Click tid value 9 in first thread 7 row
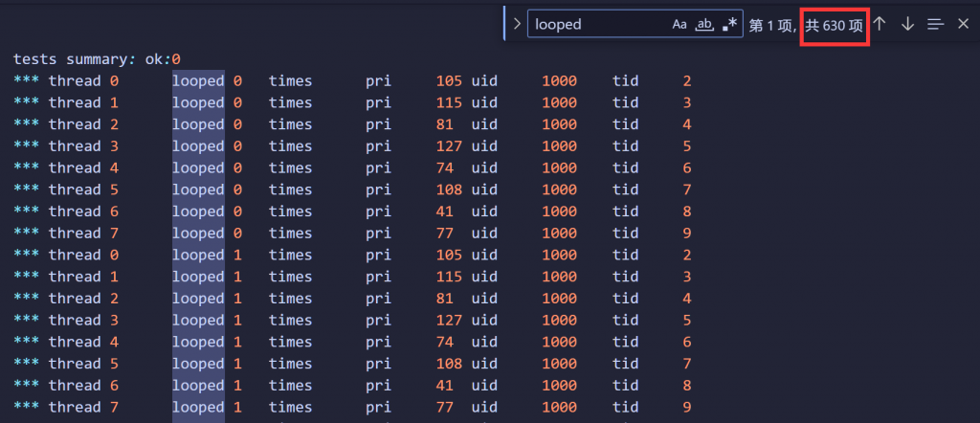The height and width of the screenshot is (423, 980). click(687, 234)
